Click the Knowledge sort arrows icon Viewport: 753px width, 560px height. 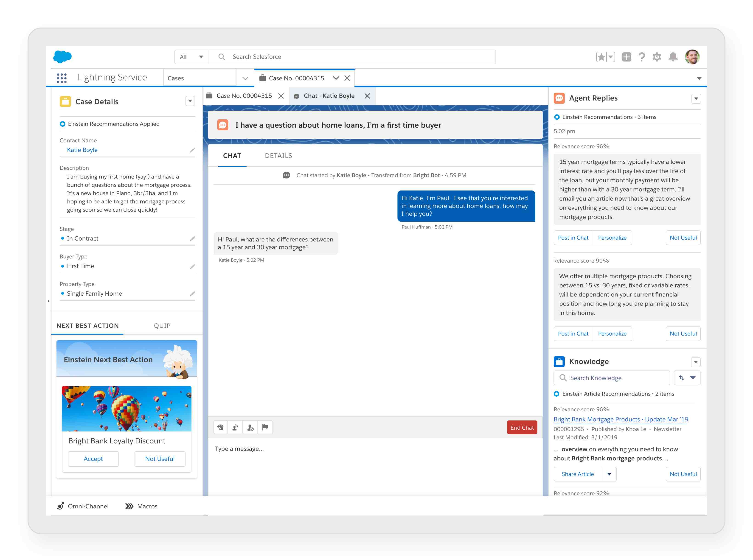tap(681, 378)
